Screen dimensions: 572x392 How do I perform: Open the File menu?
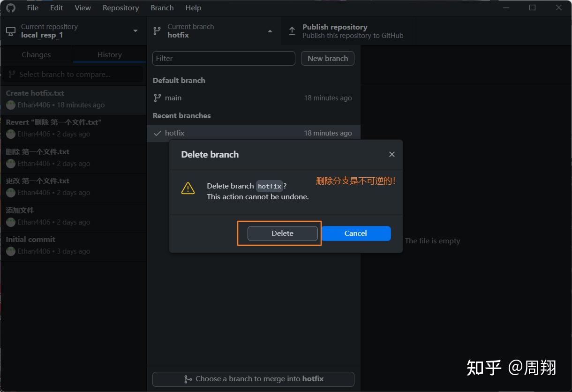tap(33, 8)
